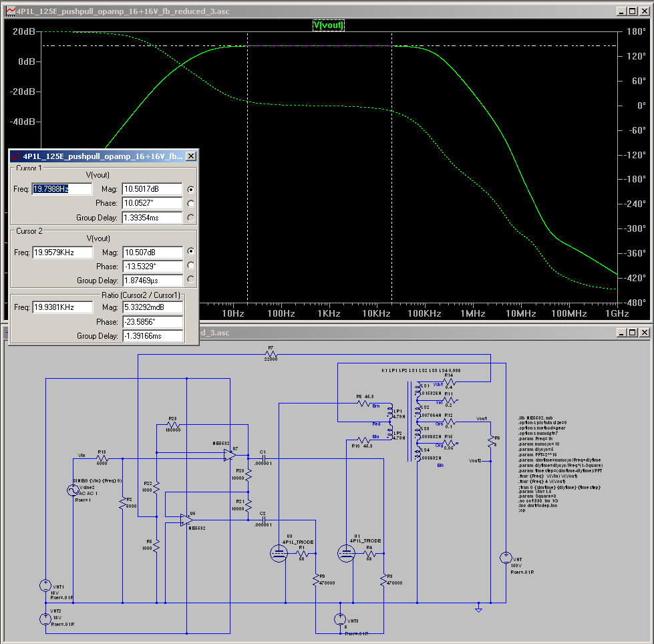Click the 4P1L triode tube U3

point(279,552)
